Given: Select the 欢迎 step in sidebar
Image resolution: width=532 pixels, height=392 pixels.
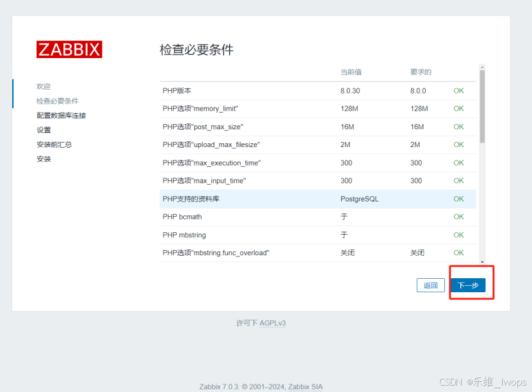Looking at the screenshot, I should point(44,86).
